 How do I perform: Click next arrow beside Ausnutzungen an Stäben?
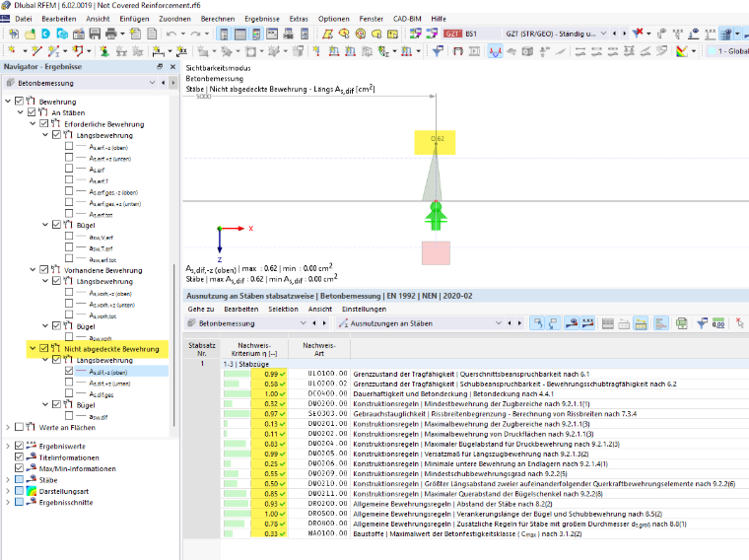(x=519, y=323)
